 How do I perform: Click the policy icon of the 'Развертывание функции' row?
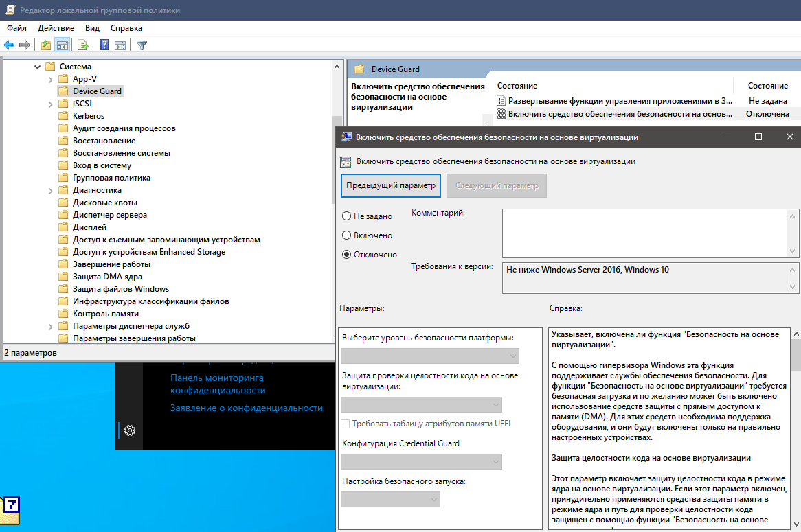pyautogui.click(x=501, y=101)
